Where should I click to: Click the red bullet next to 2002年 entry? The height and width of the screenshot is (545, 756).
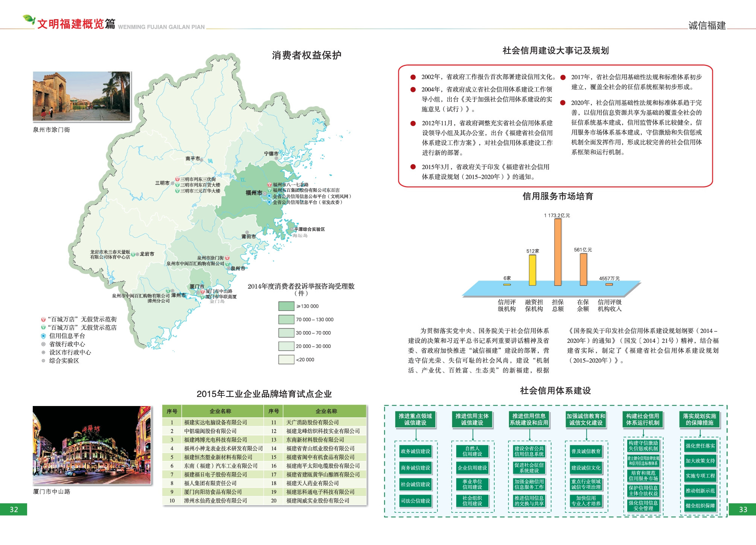(413, 77)
